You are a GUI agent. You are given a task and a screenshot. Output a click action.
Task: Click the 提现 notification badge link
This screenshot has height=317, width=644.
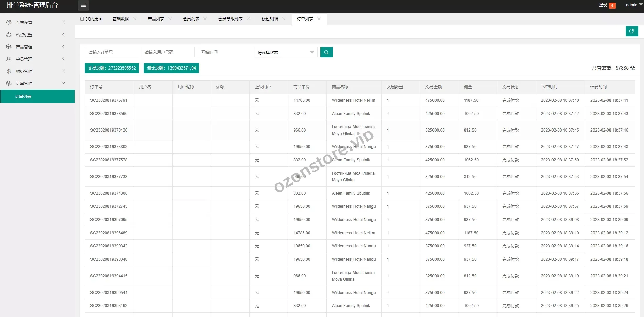(x=606, y=5)
